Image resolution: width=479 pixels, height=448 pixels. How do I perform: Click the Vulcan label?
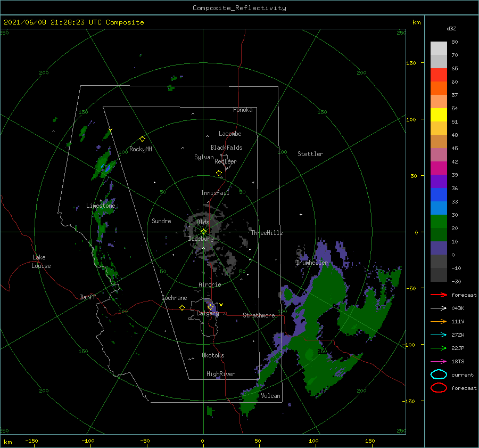(x=270, y=396)
